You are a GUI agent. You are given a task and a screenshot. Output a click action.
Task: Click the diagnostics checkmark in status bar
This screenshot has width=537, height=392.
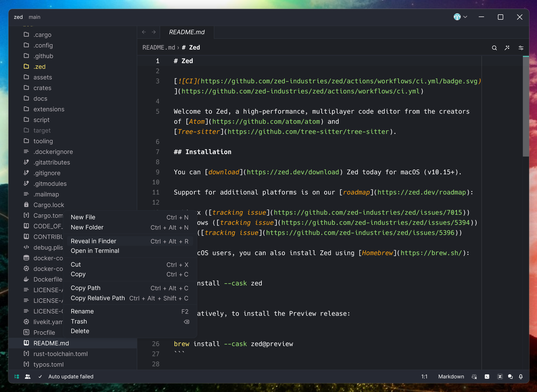click(40, 377)
